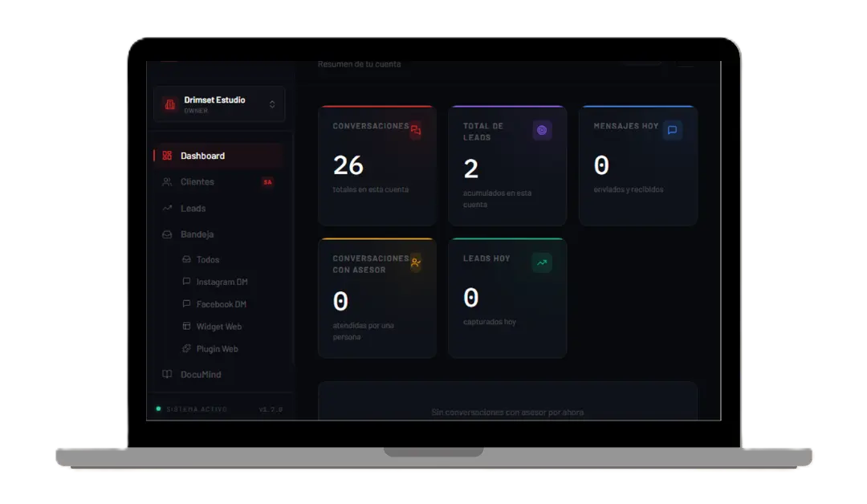The width and height of the screenshot is (867, 504).
Task: Click the Leads Hoy value 0
Action: (x=471, y=298)
